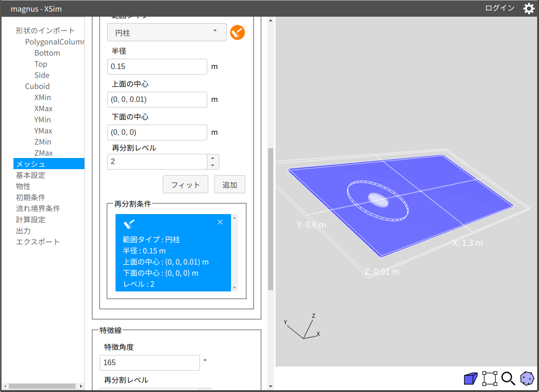Open the 基本設定 menu item
The image size is (539, 392).
31,176
